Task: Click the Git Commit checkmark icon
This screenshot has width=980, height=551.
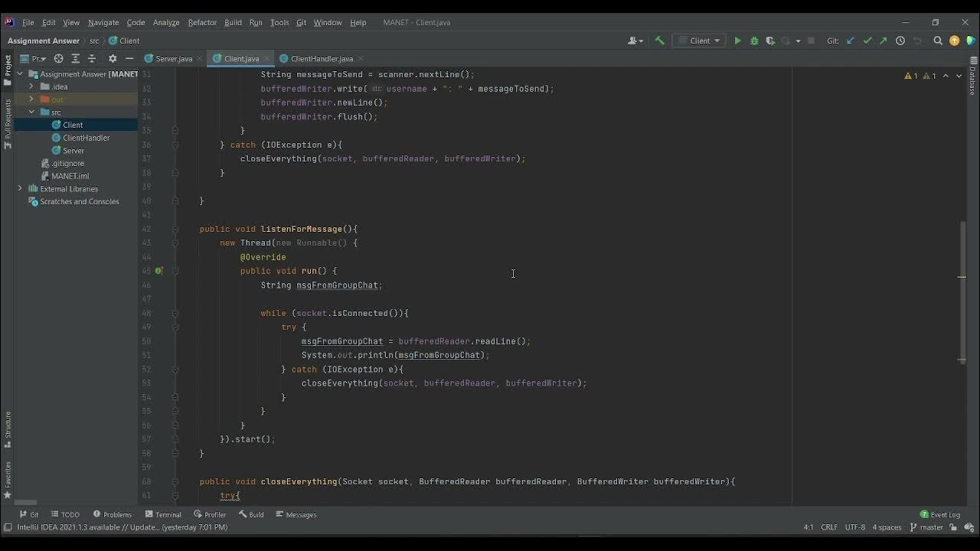Action: (x=867, y=41)
